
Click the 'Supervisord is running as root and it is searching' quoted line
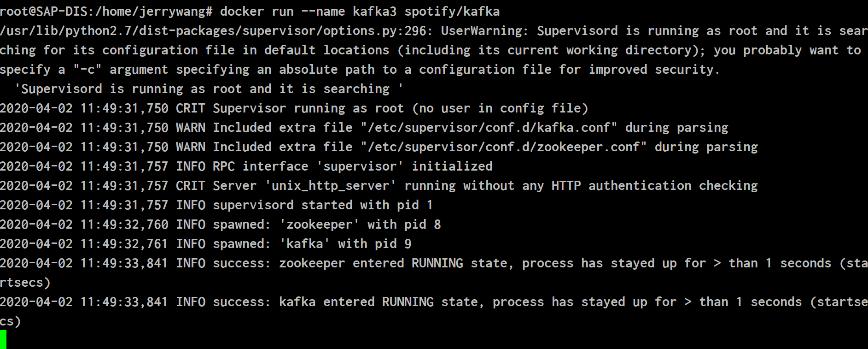pyautogui.click(x=209, y=89)
